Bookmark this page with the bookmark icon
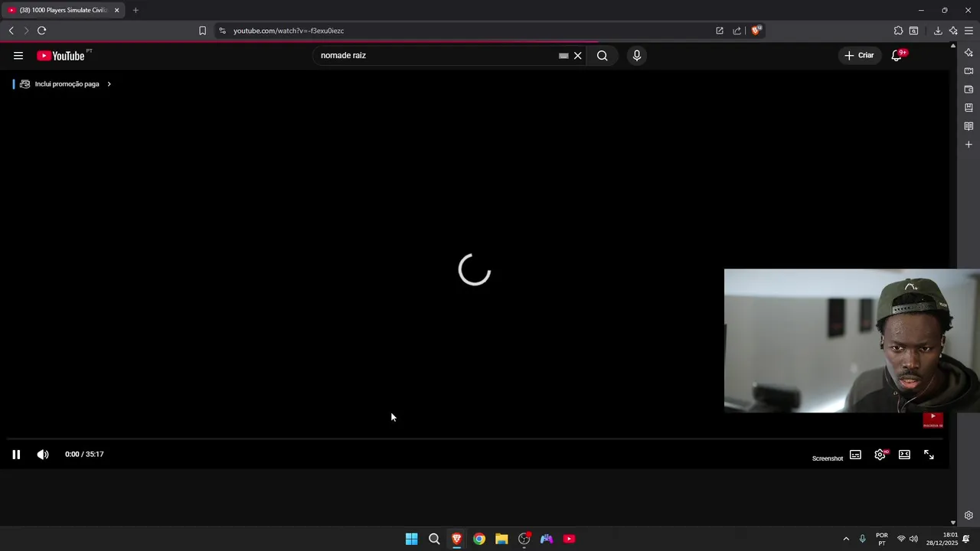Image resolution: width=980 pixels, height=551 pixels. point(202,31)
